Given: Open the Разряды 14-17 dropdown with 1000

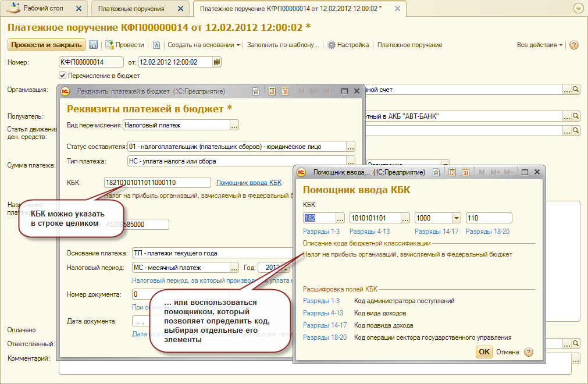Looking at the screenshot, I should click(456, 218).
